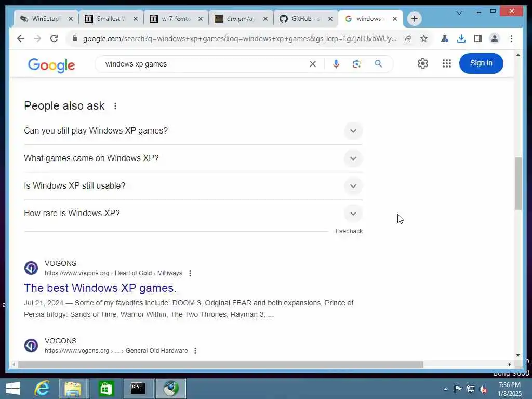Click the address bar URL

click(x=240, y=38)
